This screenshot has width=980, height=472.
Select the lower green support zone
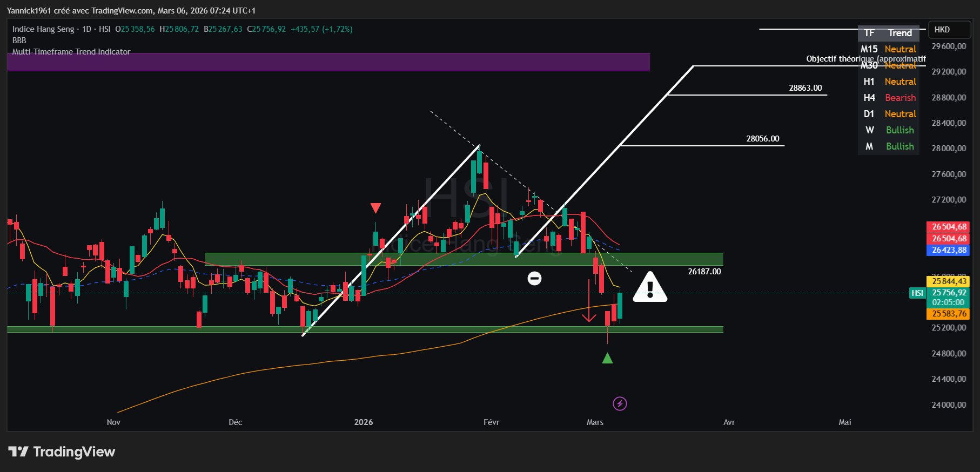365,329
